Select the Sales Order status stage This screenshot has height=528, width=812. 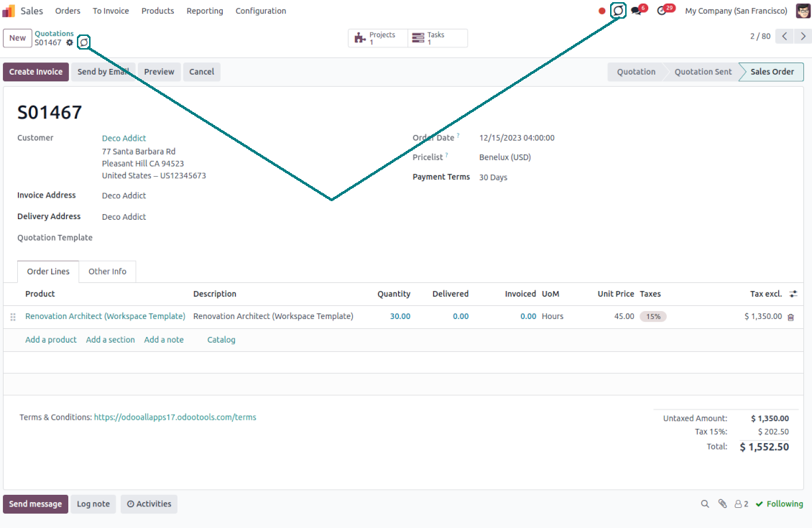point(772,71)
